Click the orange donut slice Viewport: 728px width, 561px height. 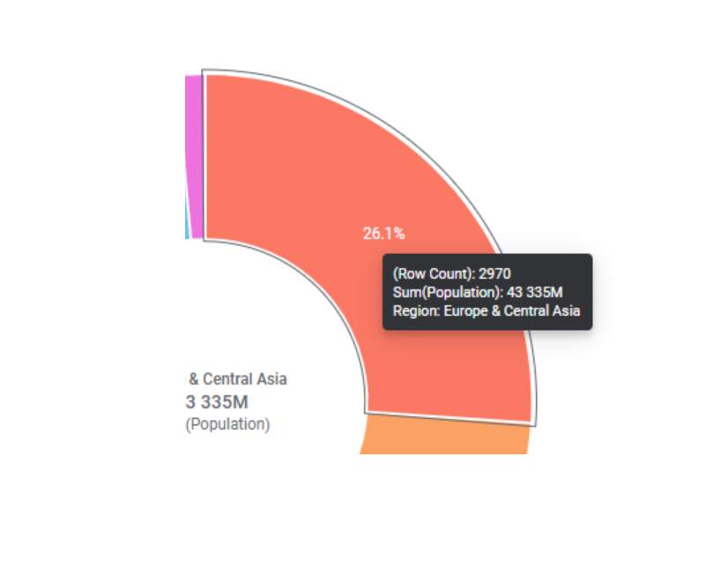[446, 437]
